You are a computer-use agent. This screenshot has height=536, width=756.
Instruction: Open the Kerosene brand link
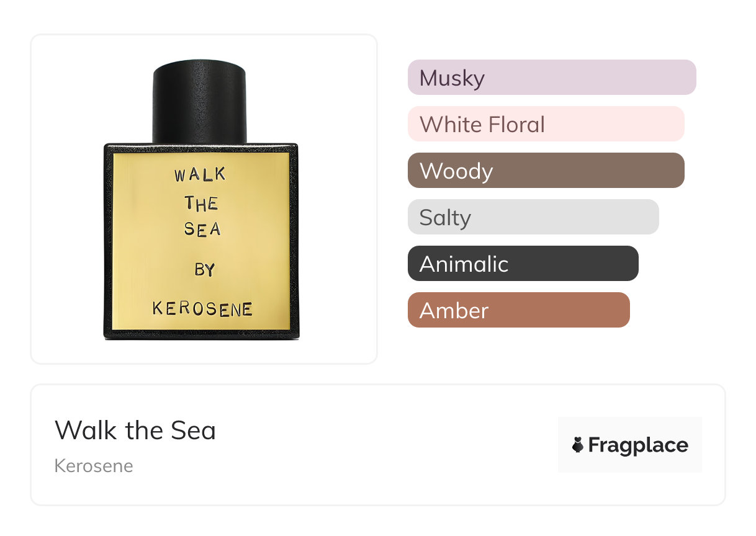click(94, 466)
